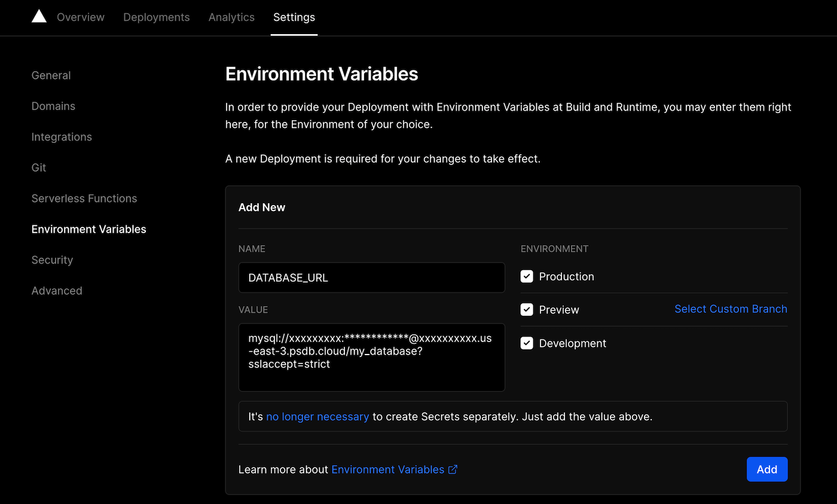Open the Analytics tab
Screen dimensions: 837x504
[x=231, y=17]
